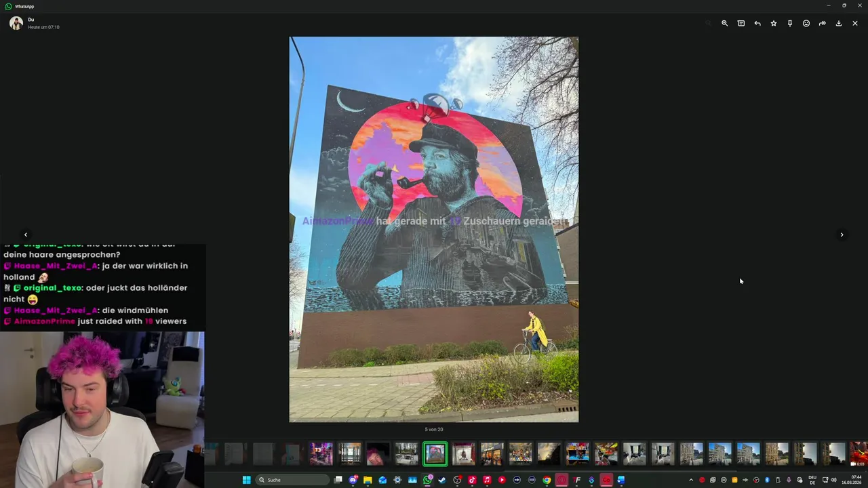Click the DEU language indicator
The width and height of the screenshot is (868, 488).
click(812, 480)
